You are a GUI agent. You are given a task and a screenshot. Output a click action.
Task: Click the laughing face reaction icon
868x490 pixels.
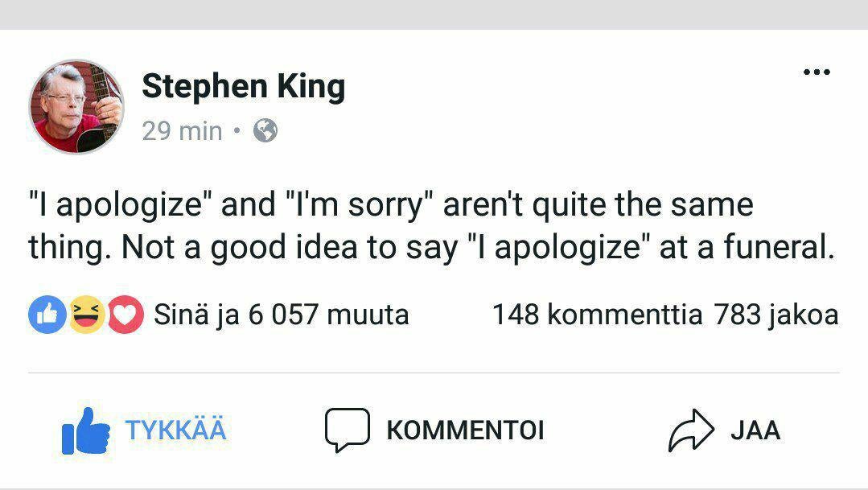click(84, 314)
